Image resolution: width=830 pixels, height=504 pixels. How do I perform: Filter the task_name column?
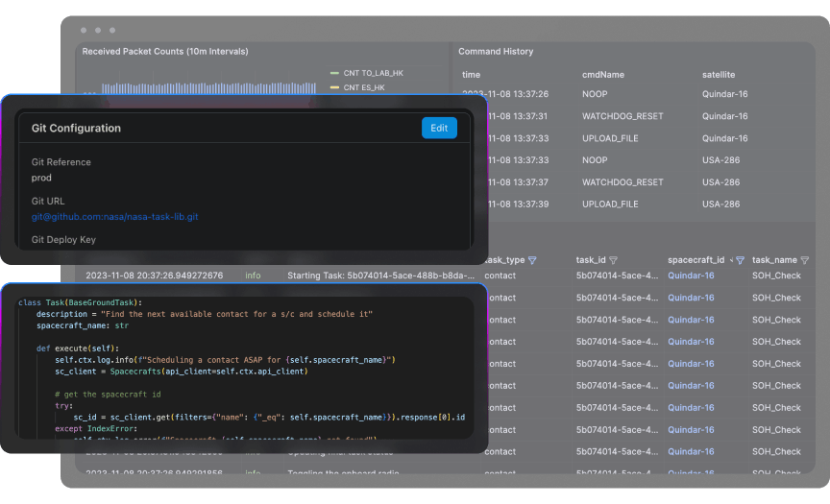[805, 260]
